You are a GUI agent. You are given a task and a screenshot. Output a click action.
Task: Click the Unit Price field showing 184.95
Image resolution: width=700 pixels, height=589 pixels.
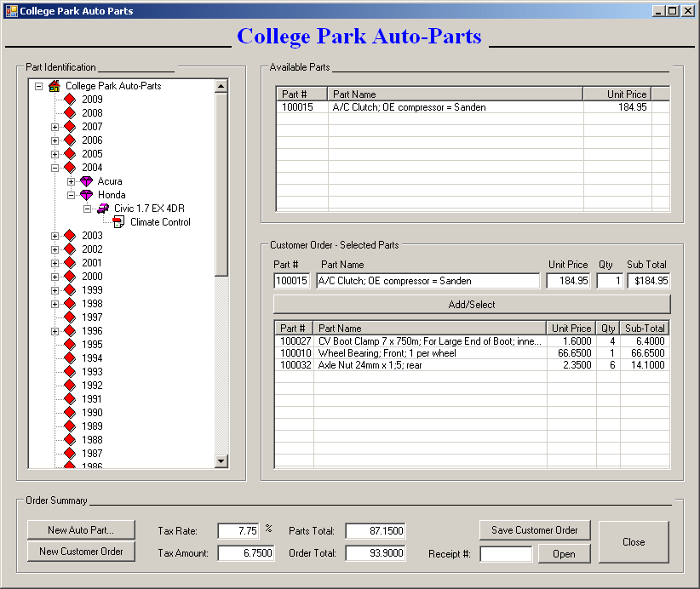tap(568, 281)
